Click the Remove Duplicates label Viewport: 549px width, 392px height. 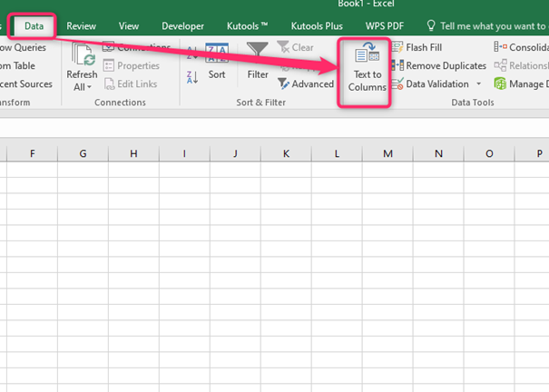tap(446, 66)
